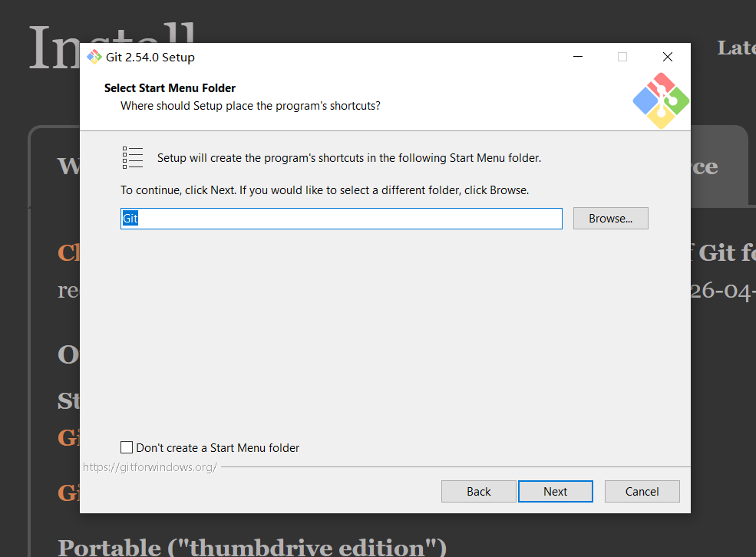The image size is (756, 557).
Task: Click the Git icon in the title bar
Action: [94, 57]
